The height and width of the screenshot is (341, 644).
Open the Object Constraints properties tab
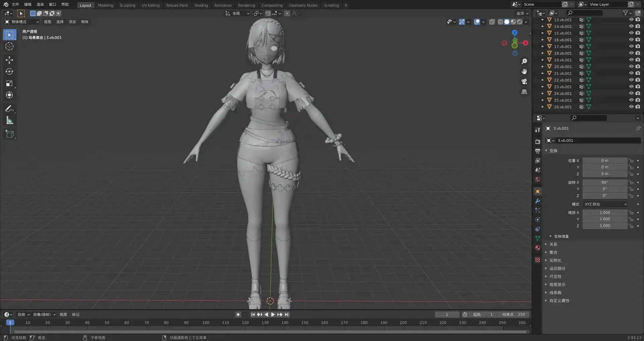(x=538, y=229)
